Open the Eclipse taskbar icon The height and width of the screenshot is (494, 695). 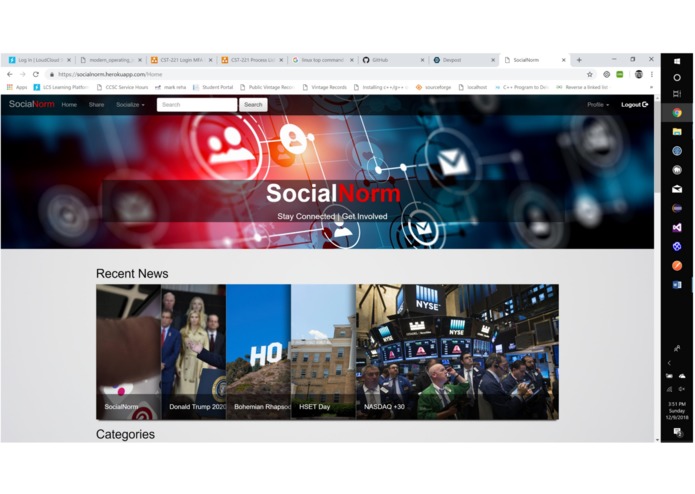(x=677, y=208)
